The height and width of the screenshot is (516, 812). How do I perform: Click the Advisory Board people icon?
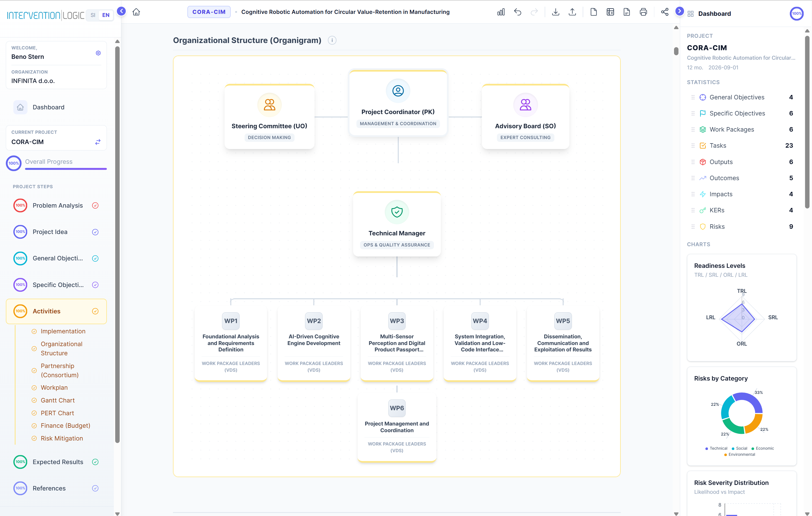tap(526, 105)
